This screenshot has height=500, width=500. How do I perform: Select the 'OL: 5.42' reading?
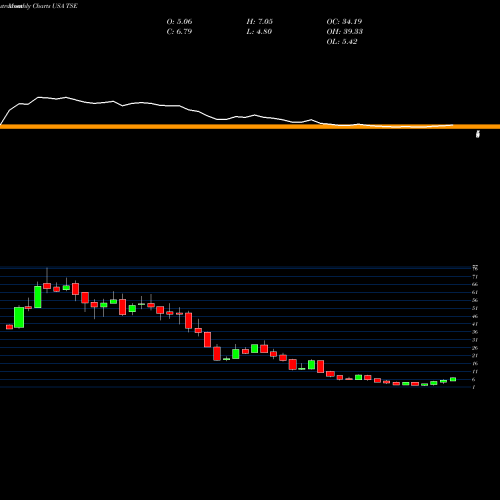click(x=342, y=42)
